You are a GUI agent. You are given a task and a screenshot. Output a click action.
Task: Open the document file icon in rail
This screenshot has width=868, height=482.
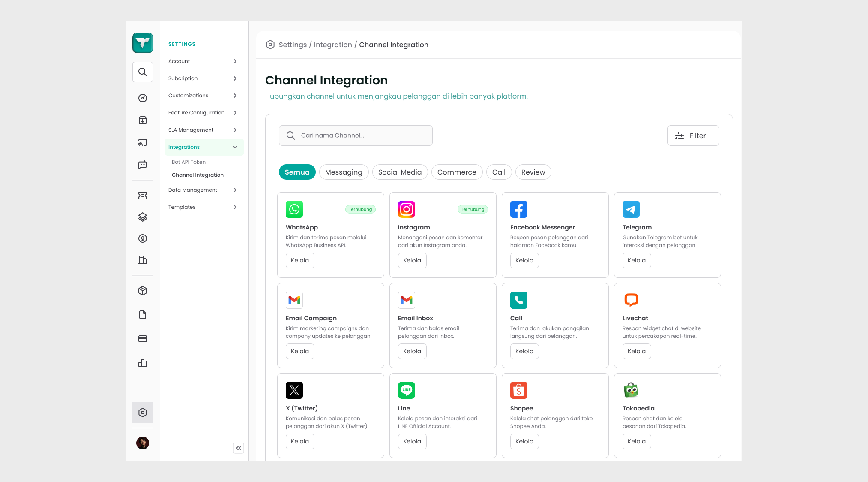(x=143, y=315)
